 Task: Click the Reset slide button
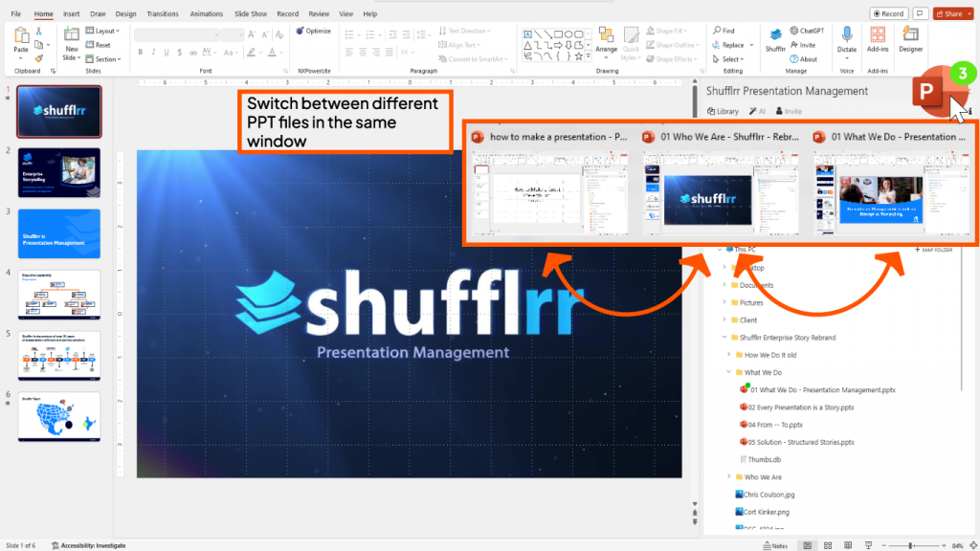[99, 45]
